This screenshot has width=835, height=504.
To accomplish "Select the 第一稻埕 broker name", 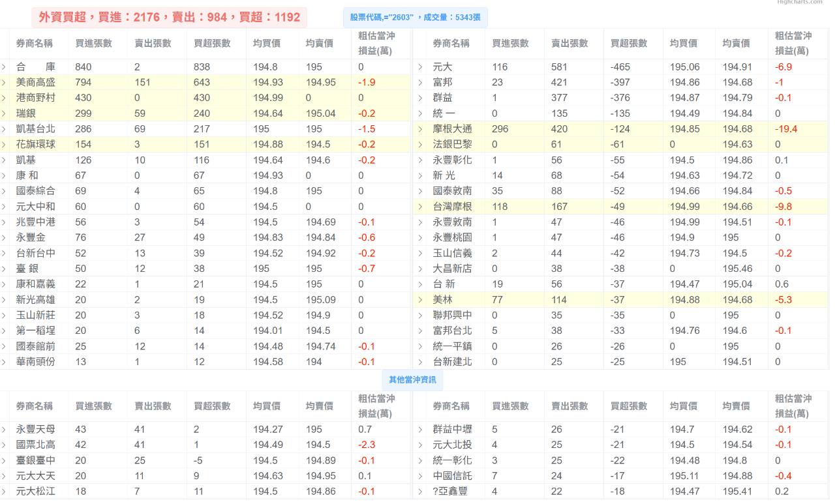I will tap(35, 331).
